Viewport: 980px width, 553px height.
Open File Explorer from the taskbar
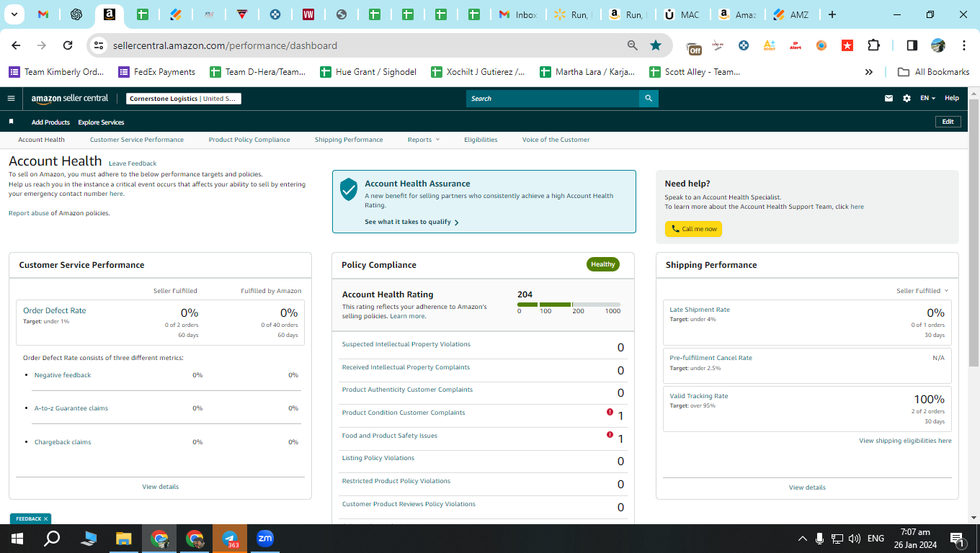point(124,539)
